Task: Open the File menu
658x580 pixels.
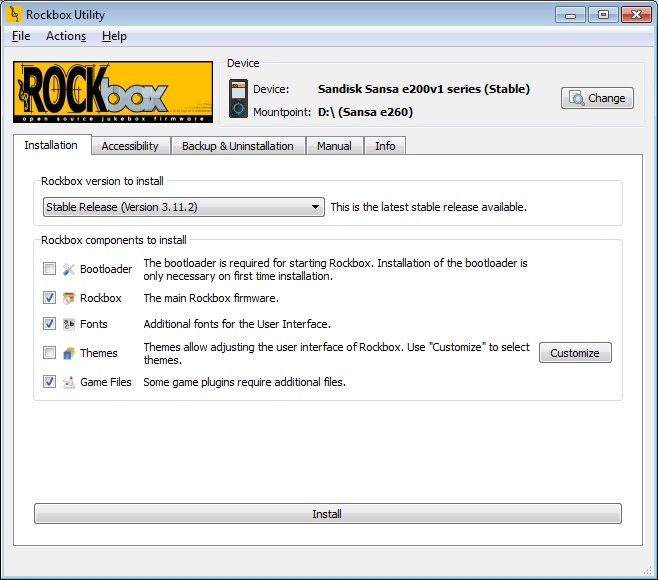Action: (21, 36)
